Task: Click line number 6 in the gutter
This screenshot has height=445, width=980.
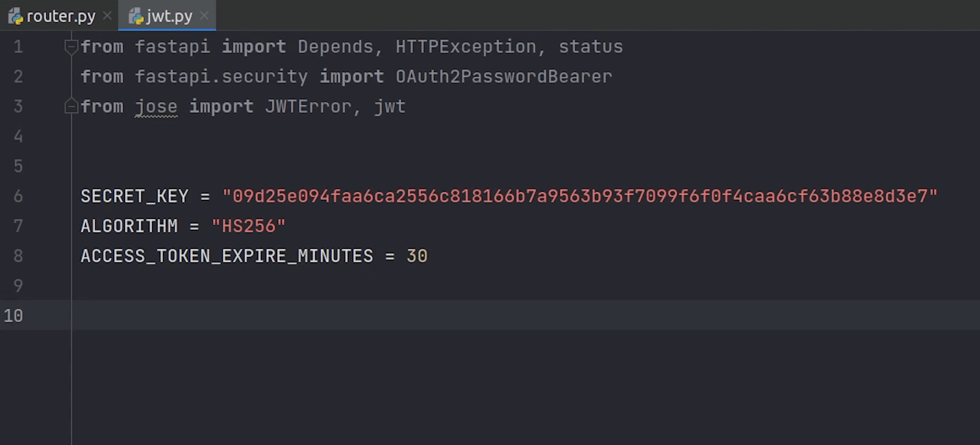Action: click(x=18, y=196)
